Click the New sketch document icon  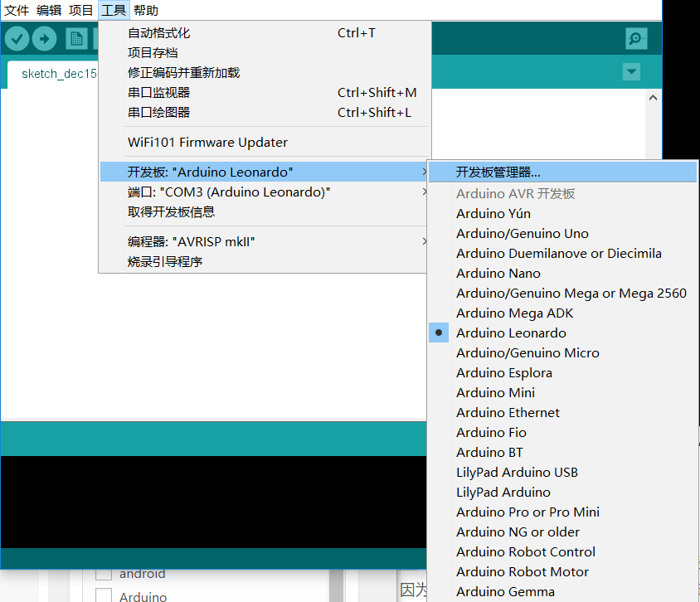click(x=76, y=39)
